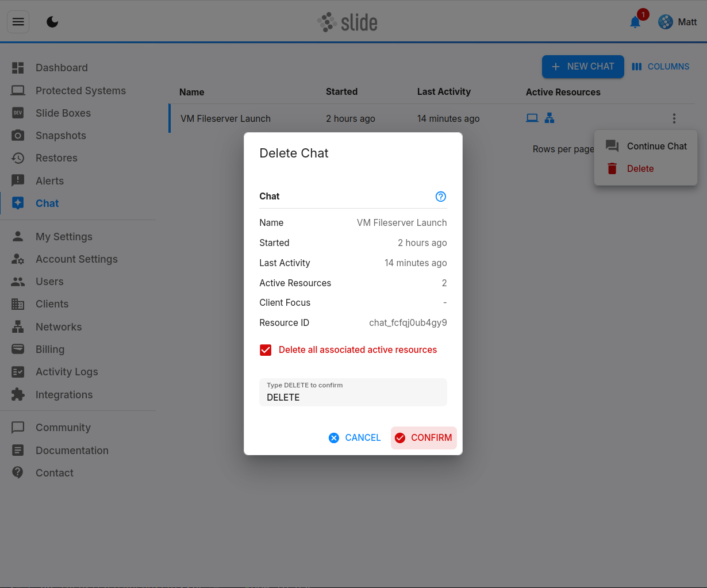Cancel the Delete Chat dialog

pyautogui.click(x=355, y=438)
